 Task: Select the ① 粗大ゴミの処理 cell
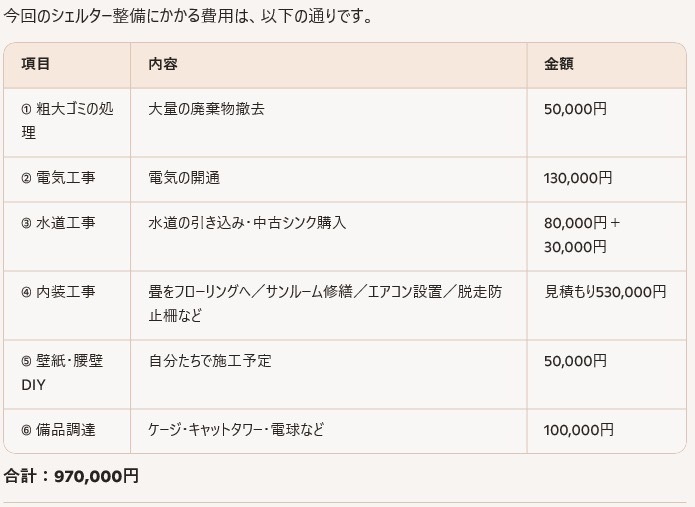tap(66, 120)
